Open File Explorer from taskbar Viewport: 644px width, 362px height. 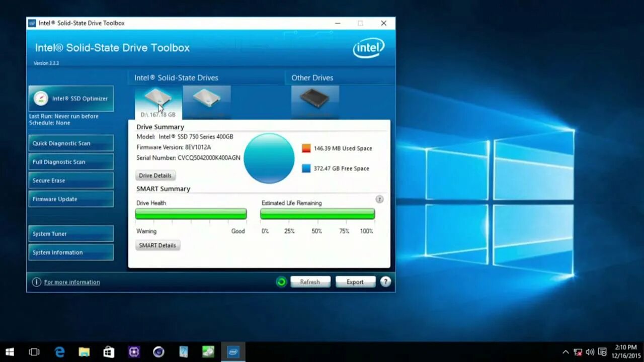tap(84, 352)
